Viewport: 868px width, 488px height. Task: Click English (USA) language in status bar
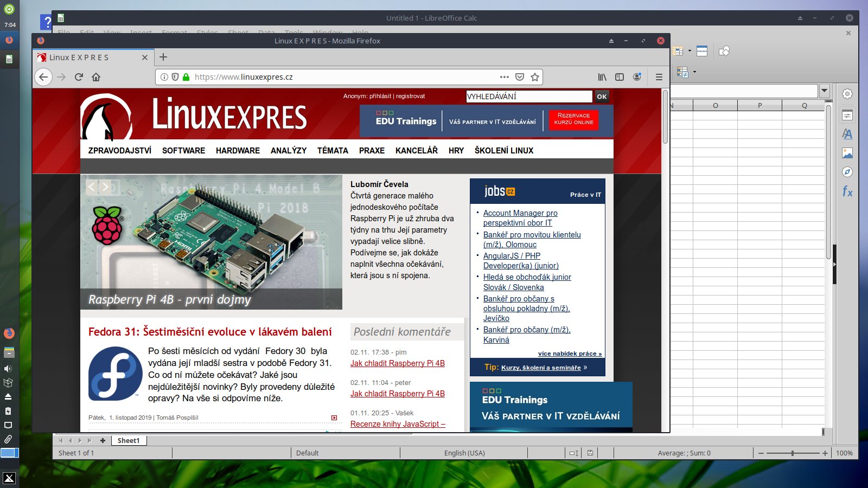coord(464,453)
